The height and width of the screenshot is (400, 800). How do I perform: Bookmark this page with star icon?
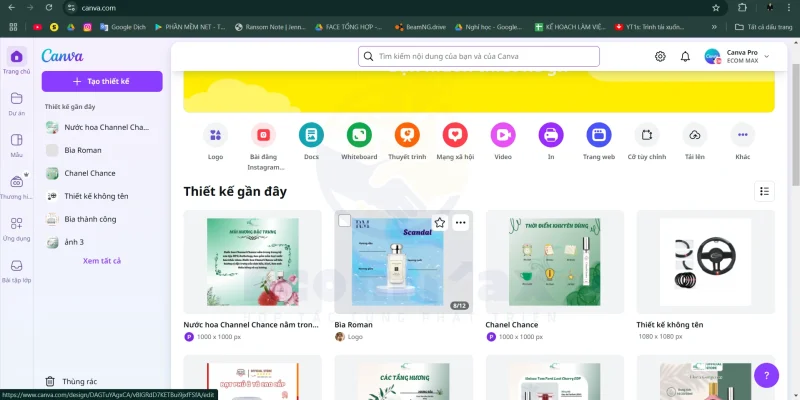(716, 8)
